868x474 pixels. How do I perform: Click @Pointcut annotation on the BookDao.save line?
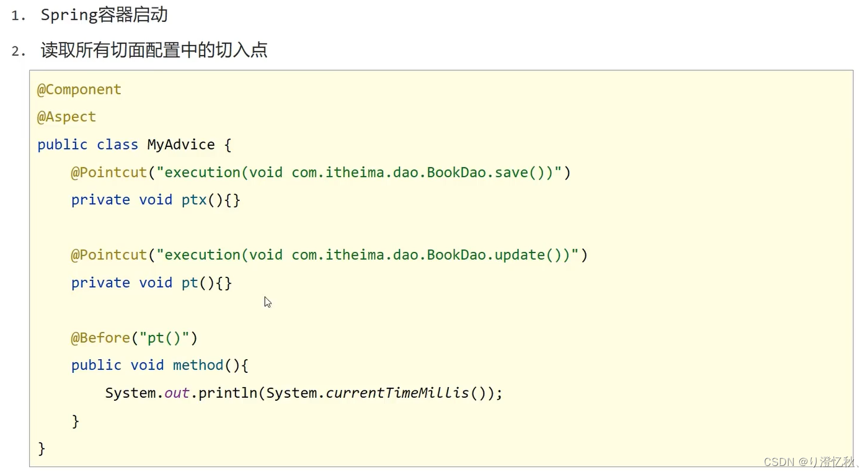click(x=108, y=172)
